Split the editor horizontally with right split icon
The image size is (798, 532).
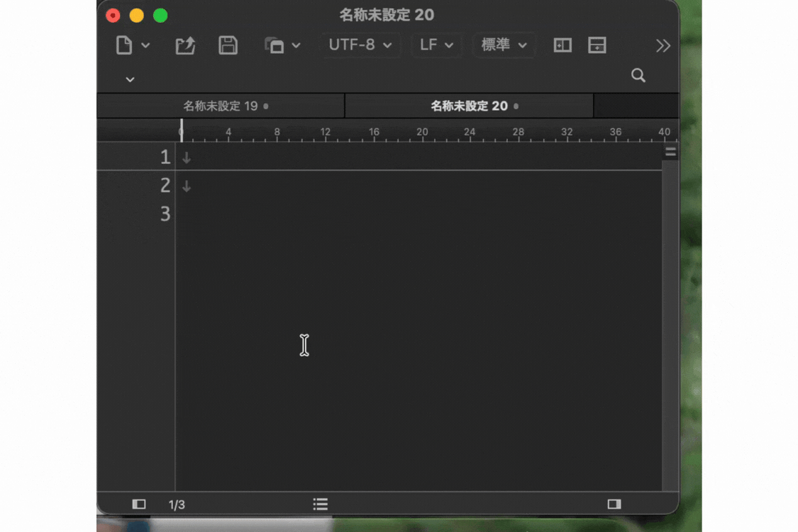pos(597,45)
